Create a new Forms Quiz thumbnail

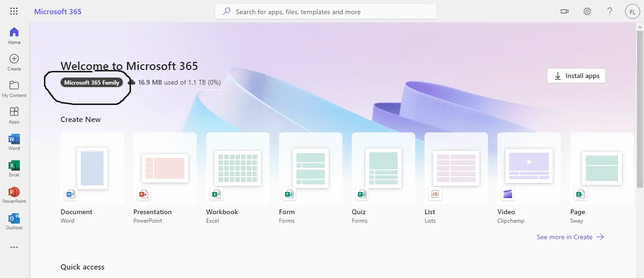[x=383, y=168]
